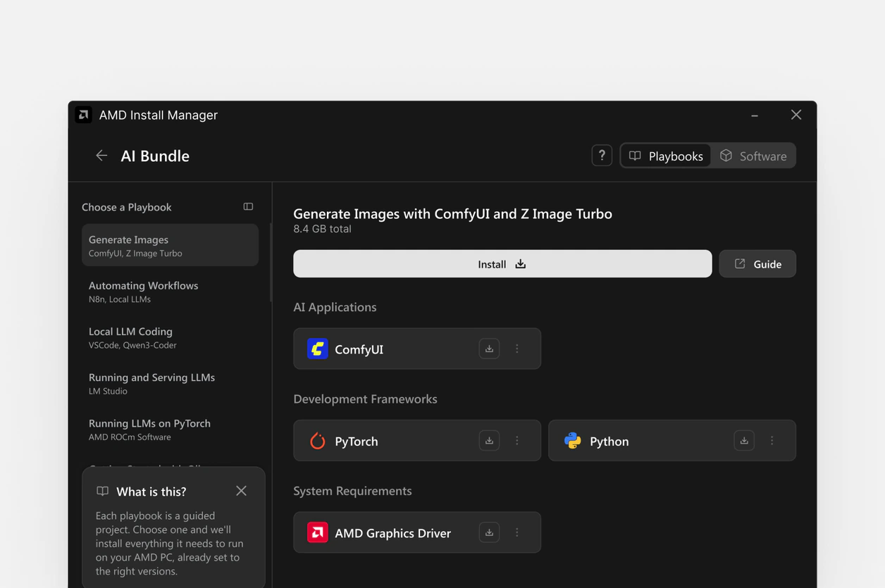Open AMD Graphics Driver more options menu
The width and height of the screenshot is (885, 588).
click(x=517, y=532)
